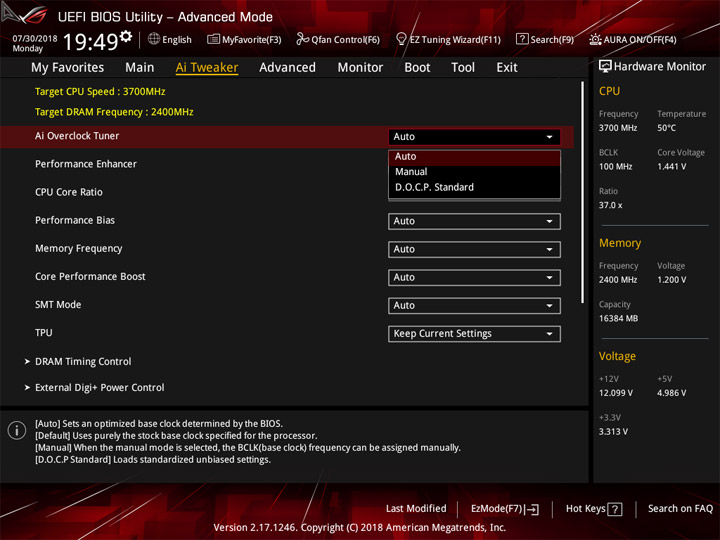
Task: Open the Core Performance Boost dropdown
Action: (x=474, y=277)
